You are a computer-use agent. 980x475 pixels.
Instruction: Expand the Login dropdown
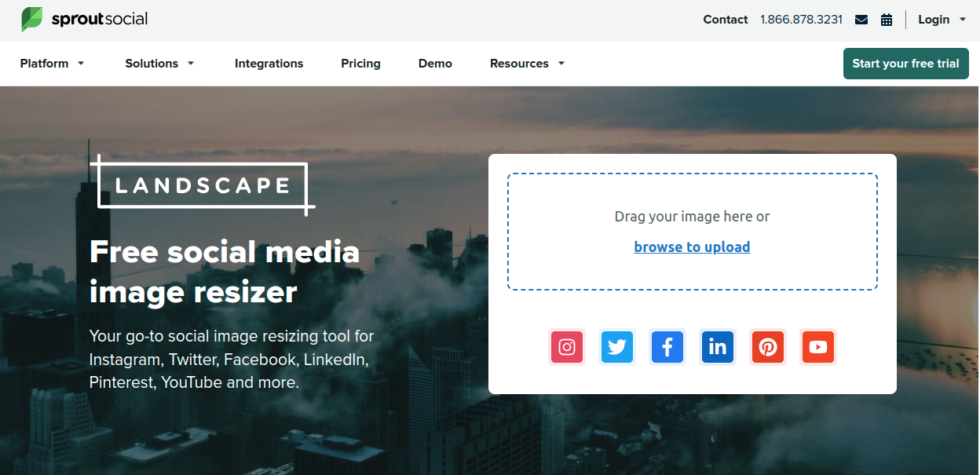[x=942, y=20]
